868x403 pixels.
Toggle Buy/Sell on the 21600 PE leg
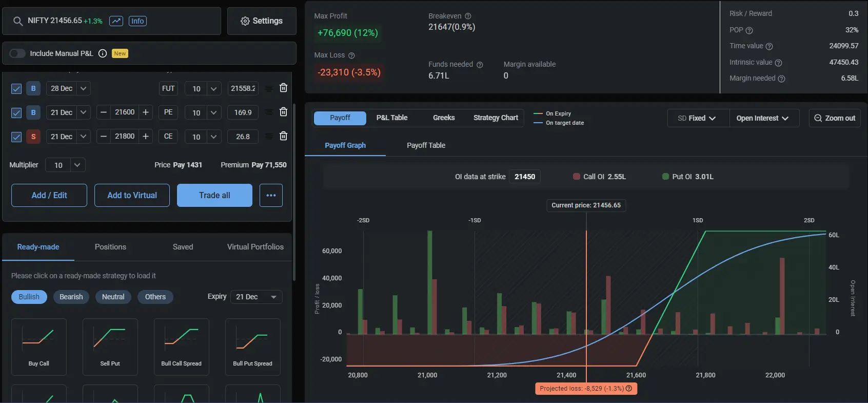click(x=33, y=112)
